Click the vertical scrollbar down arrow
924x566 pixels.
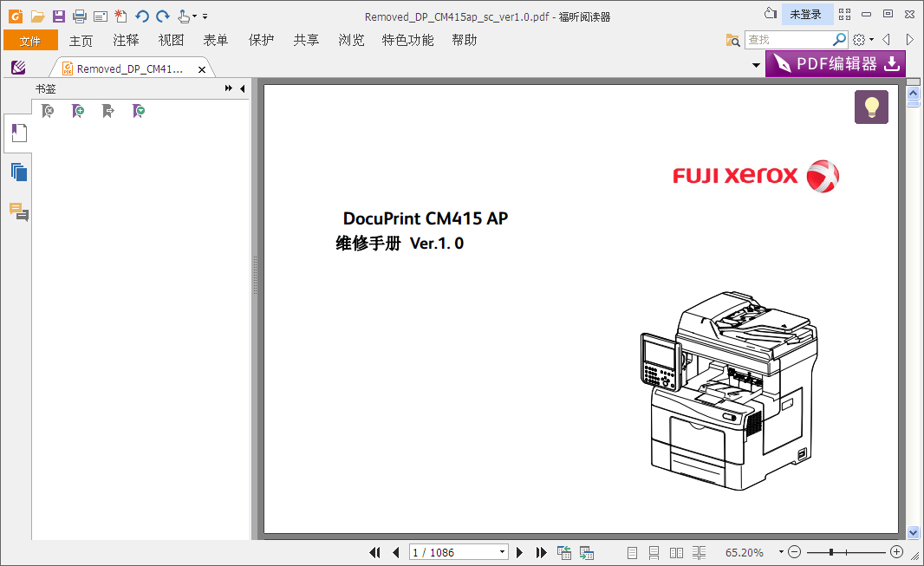coord(913,533)
